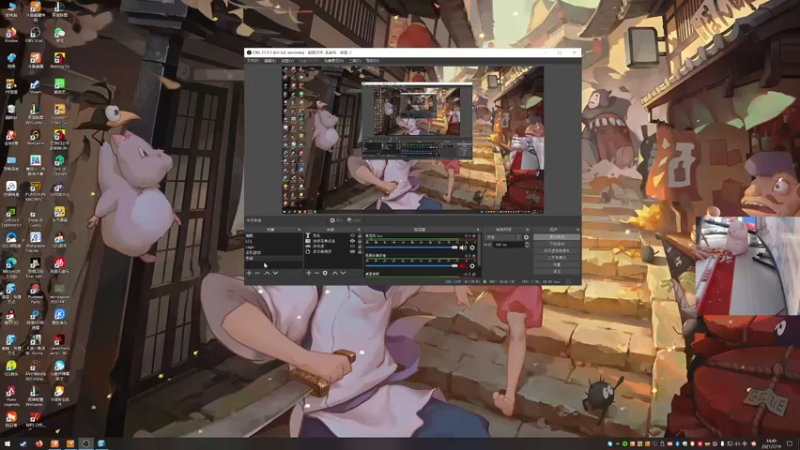800x450 pixels.
Task: Click the Exit button in Controls dock
Action: tap(556, 271)
